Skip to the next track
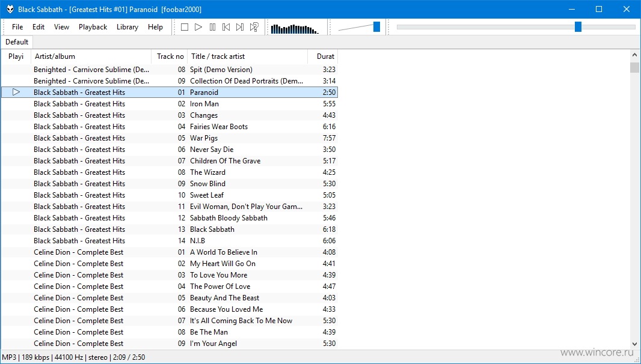The image size is (641, 364). [240, 27]
